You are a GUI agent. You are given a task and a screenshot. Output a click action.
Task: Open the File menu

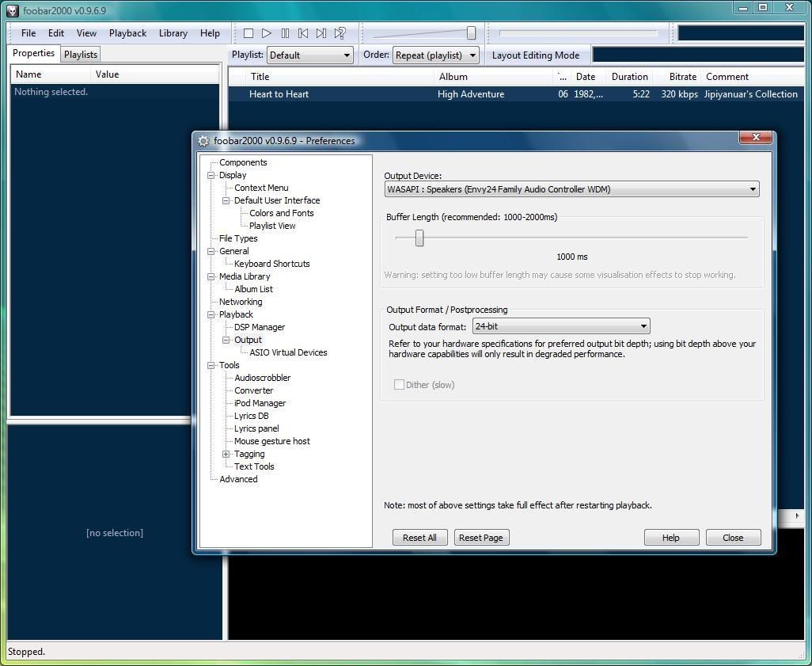tap(28, 33)
